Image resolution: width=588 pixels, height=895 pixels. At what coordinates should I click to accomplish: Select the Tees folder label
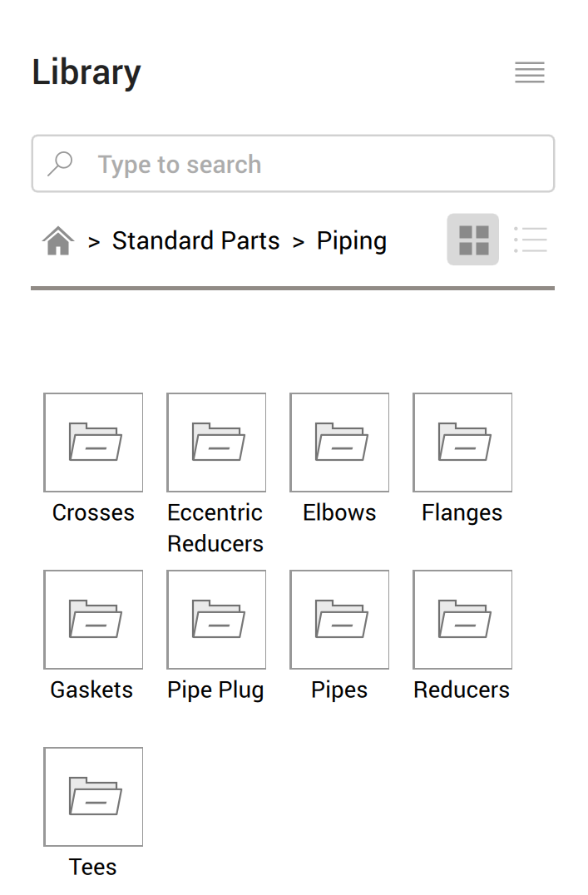(93, 867)
